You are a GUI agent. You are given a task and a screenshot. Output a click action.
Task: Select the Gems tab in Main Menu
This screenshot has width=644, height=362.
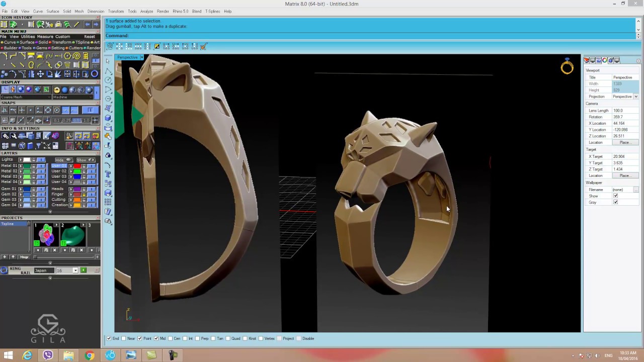tap(40, 48)
